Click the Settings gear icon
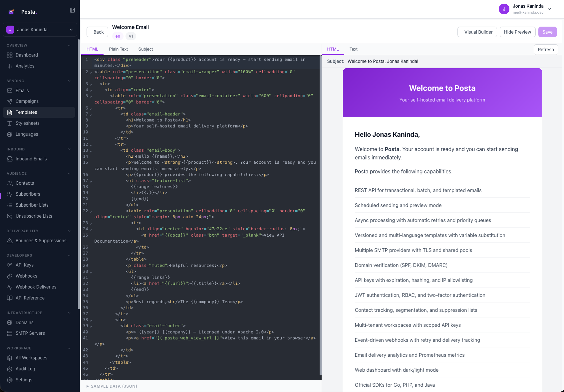Viewport: 564px width, 392px height. pos(10,380)
